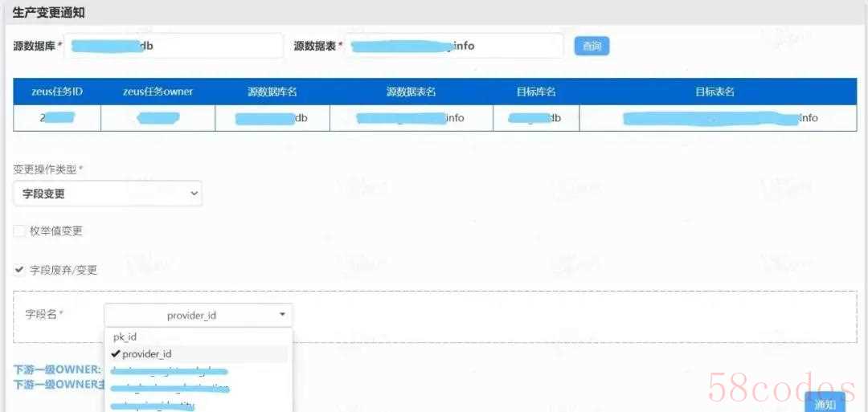Open the 变更操作类型 dropdown showing 字段变更

[x=108, y=194]
